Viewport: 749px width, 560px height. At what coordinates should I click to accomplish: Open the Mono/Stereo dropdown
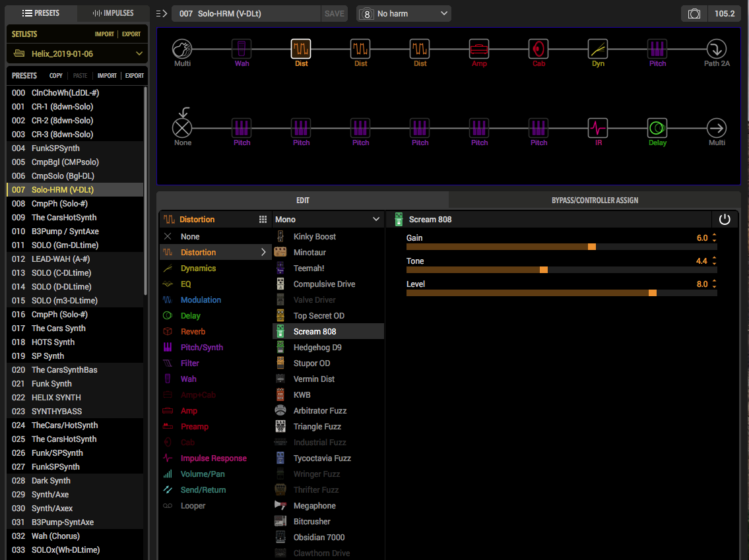tap(328, 219)
